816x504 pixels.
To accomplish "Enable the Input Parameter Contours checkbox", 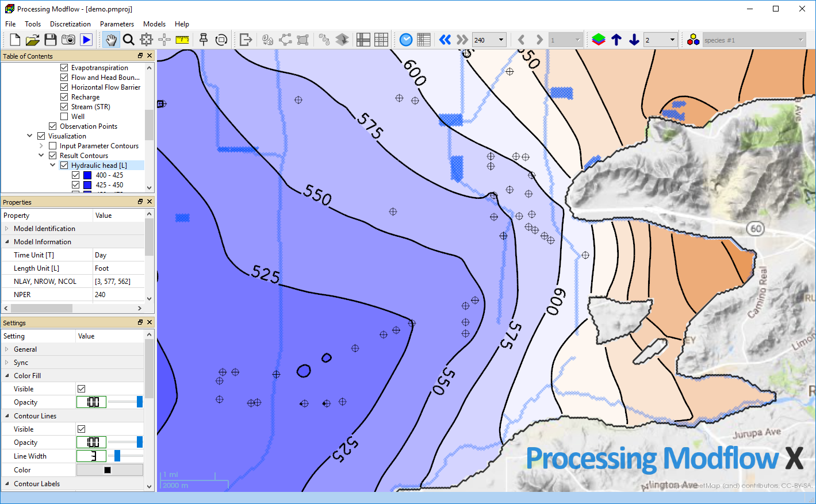I will point(53,146).
